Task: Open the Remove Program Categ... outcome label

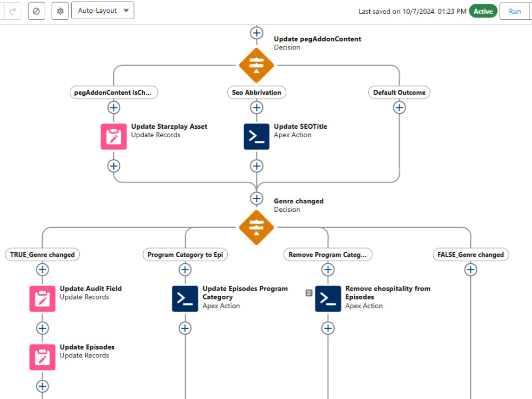Action: [x=328, y=254]
